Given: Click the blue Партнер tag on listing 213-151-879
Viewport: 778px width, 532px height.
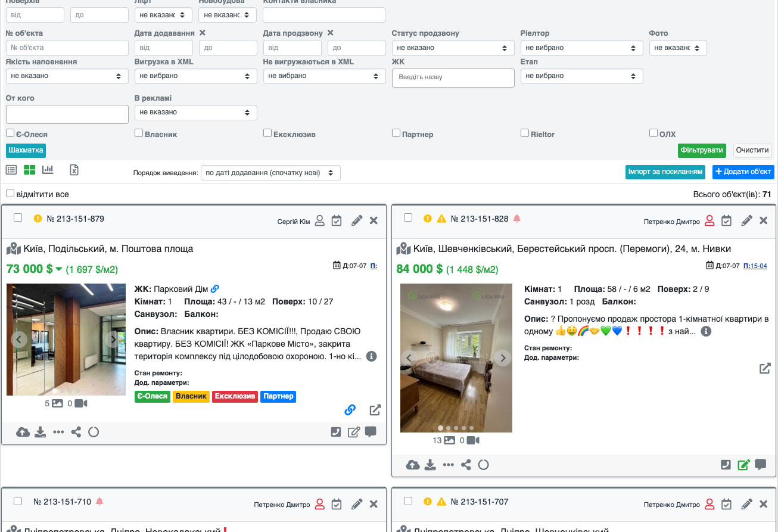Looking at the screenshot, I should (278, 396).
